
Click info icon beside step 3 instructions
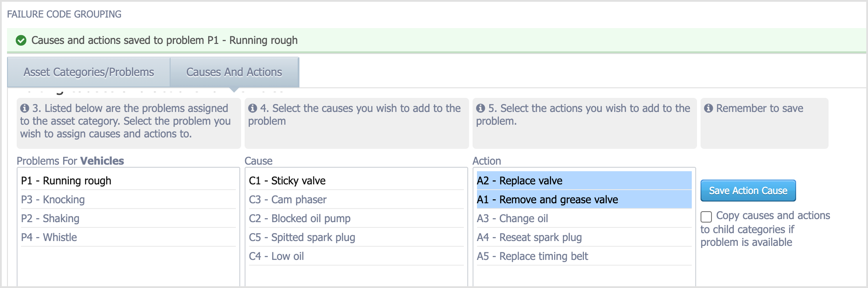[25, 108]
